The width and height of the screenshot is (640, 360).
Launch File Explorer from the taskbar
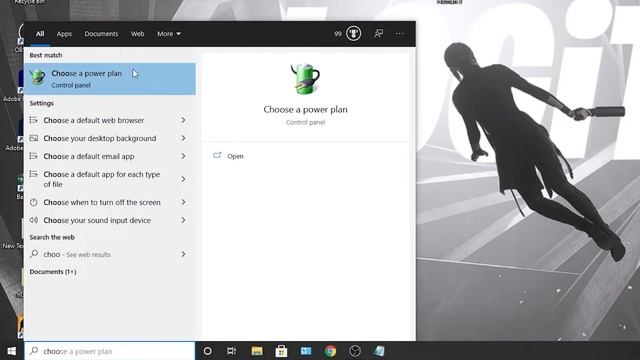(x=257, y=351)
